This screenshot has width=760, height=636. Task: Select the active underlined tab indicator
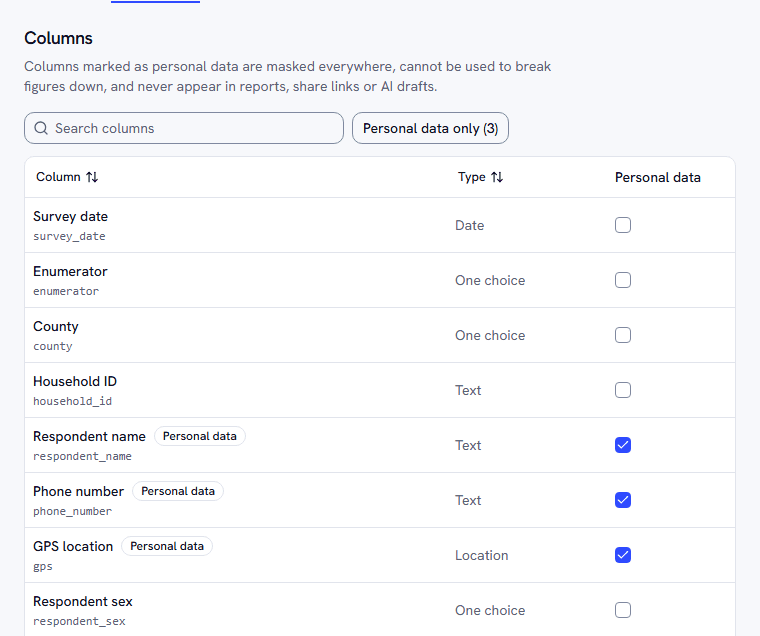(x=155, y=1)
